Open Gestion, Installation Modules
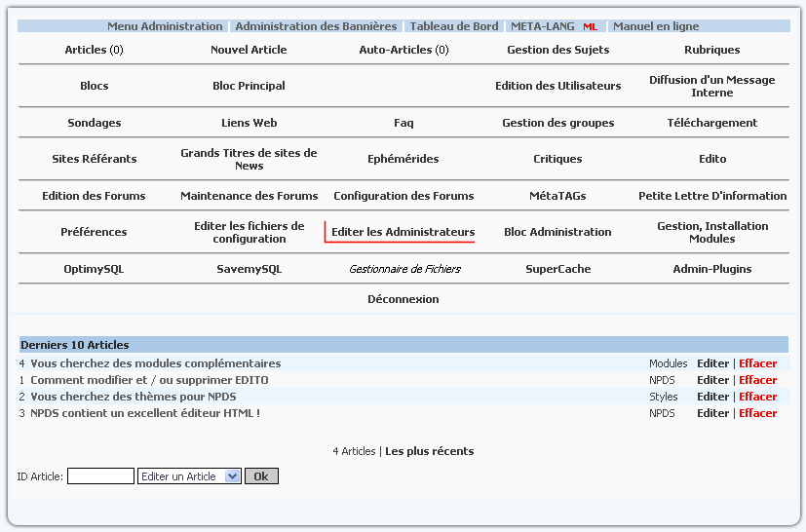 pyautogui.click(x=711, y=232)
